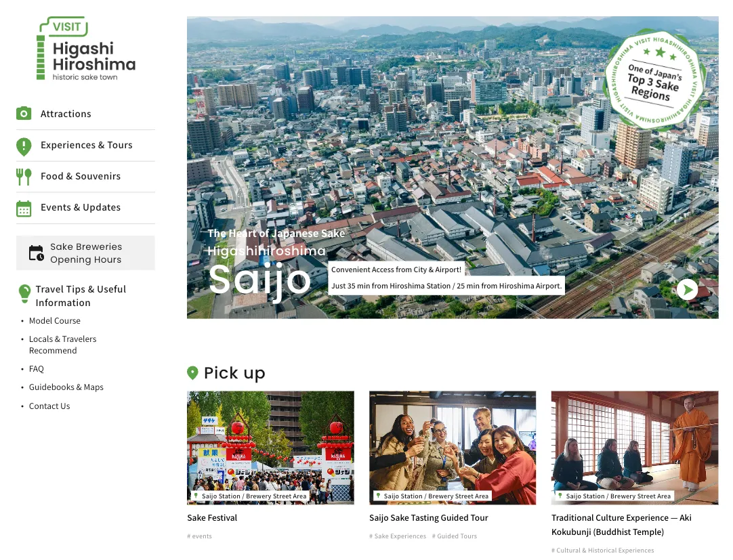Click the exclamation pin icon for Experiences

24,146
